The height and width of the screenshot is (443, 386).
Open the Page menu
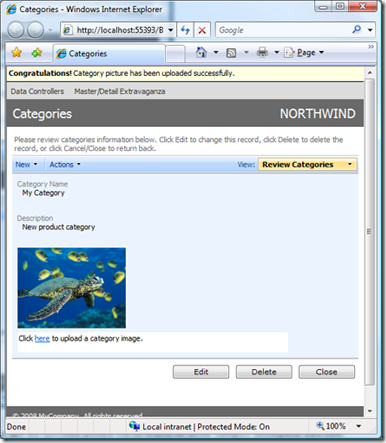tap(304, 52)
